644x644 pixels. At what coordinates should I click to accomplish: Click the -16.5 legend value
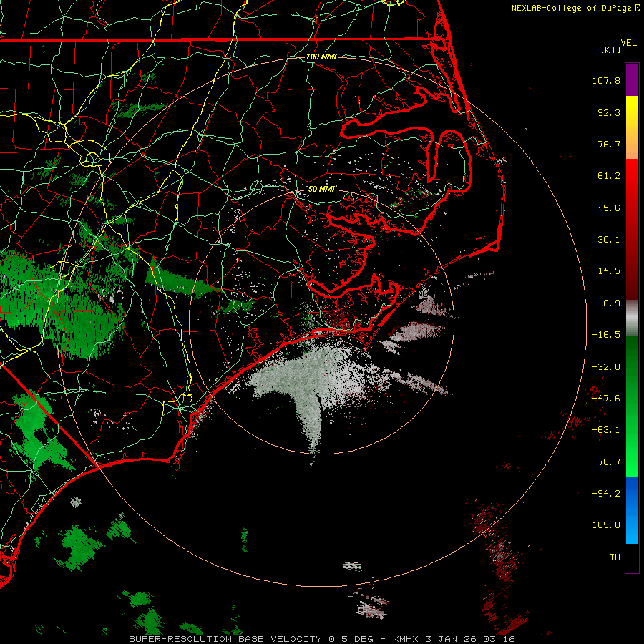click(606, 335)
